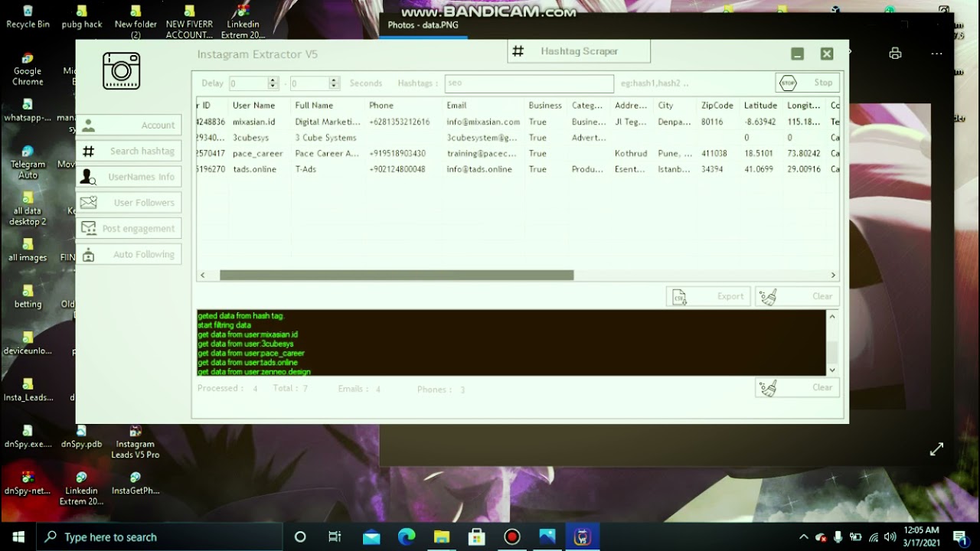Open Search hashtag sidebar option

(129, 152)
